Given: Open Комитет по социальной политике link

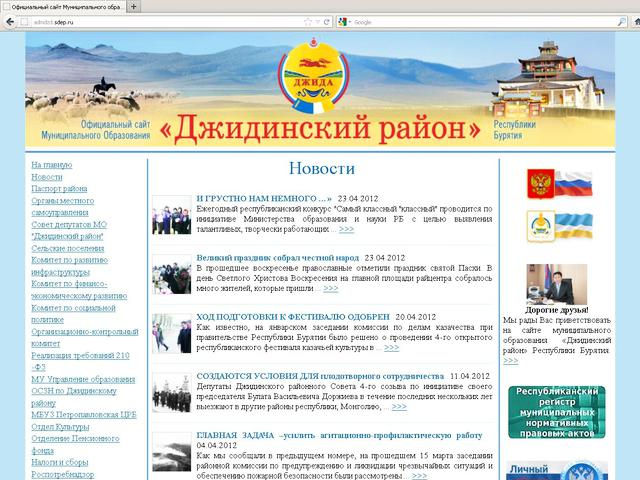Looking at the screenshot, I should click(x=73, y=313).
